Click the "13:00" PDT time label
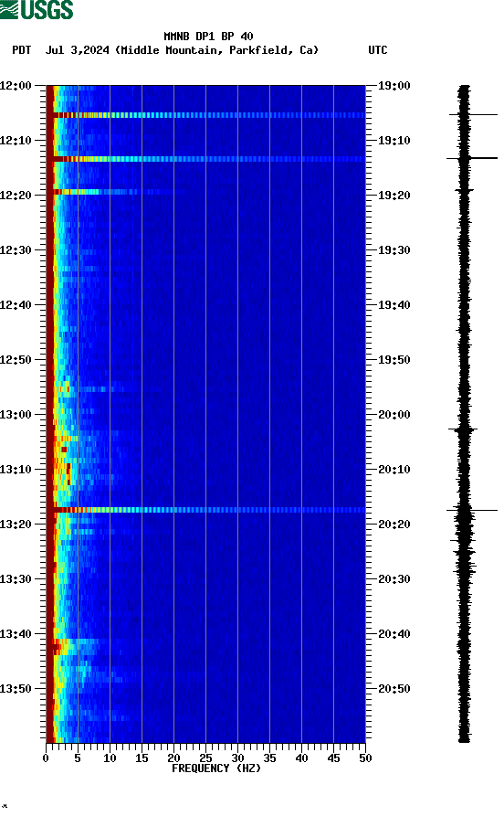This screenshot has height=816, width=504. [x=16, y=415]
